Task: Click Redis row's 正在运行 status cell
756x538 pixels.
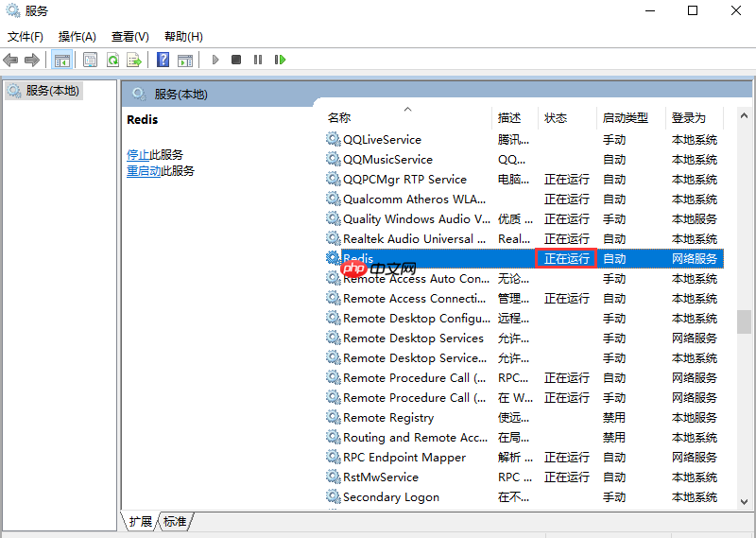Action: pyautogui.click(x=566, y=259)
